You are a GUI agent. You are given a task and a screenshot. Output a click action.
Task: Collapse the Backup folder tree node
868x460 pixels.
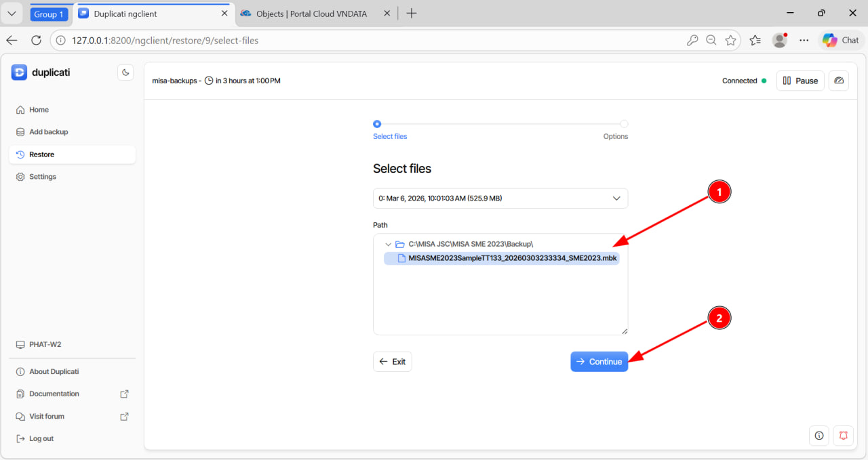tap(388, 244)
